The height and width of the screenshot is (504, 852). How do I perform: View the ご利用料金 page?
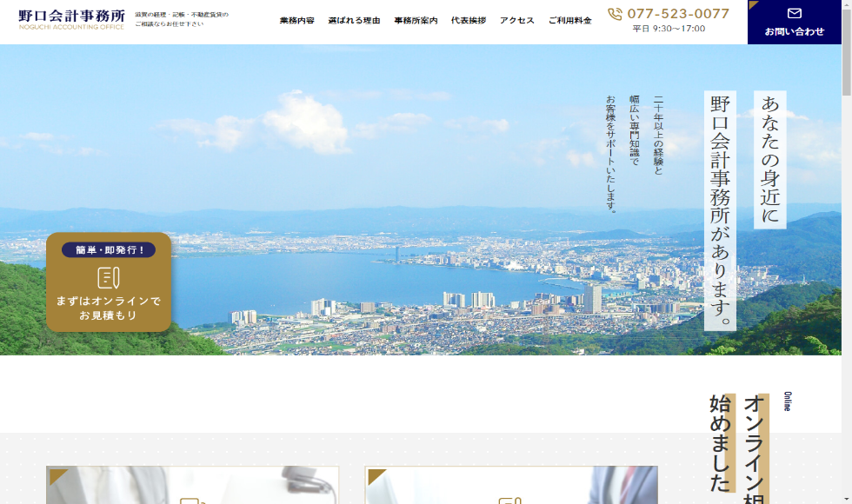click(569, 21)
